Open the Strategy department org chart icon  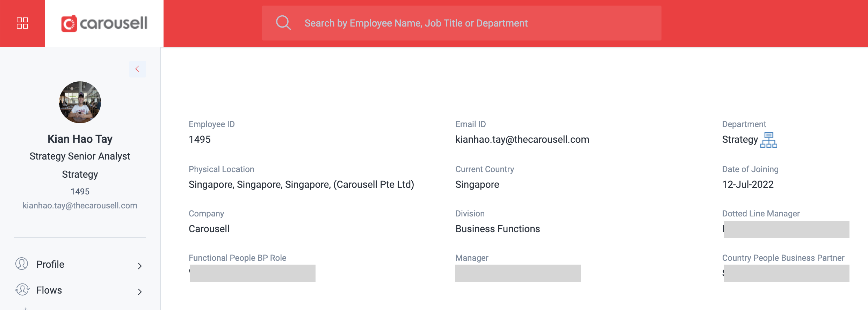tap(768, 140)
